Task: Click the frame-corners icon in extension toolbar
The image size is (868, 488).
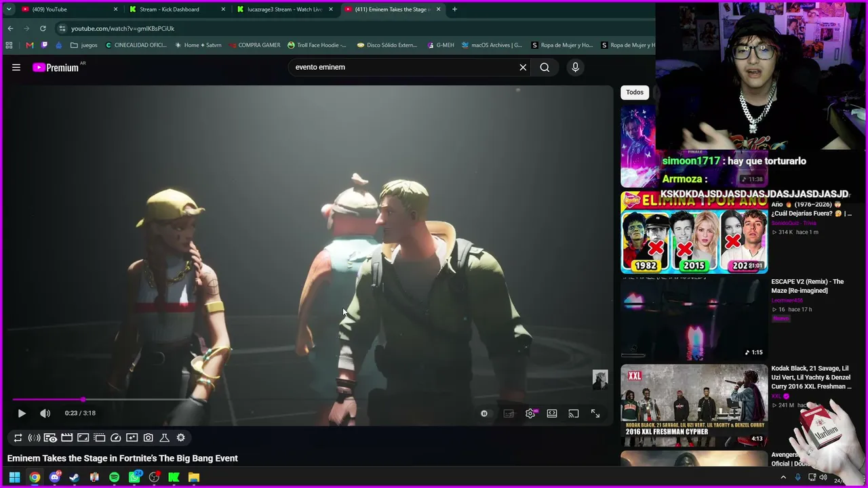Action: tap(83, 438)
